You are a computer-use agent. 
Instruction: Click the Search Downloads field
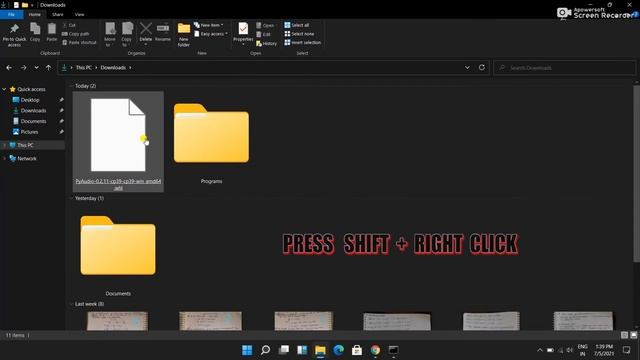(565, 68)
